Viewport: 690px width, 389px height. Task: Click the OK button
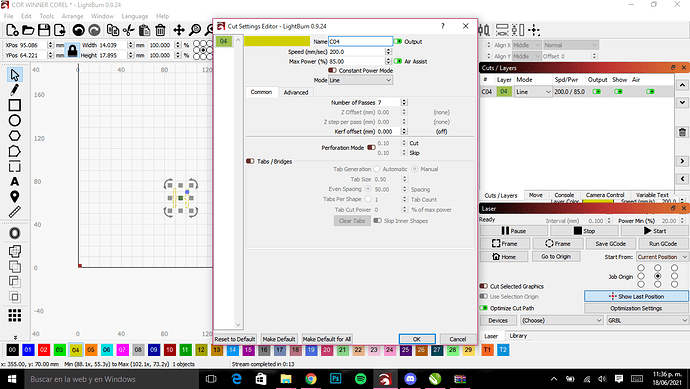[417, 339]
